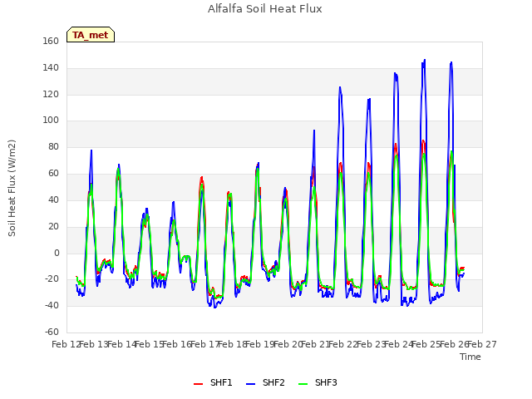Click the Feb 12 x-axis label
532x399 pixels.
[66, 344]
